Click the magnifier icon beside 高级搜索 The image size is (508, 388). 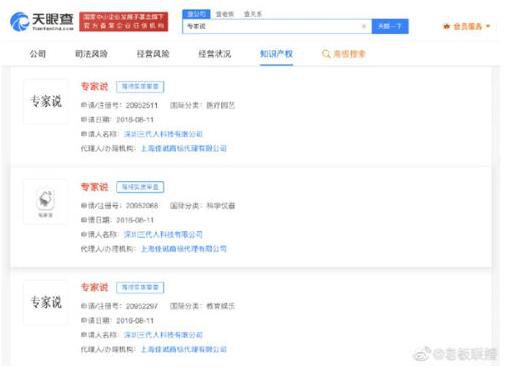pyautogui.click(x=326, y=54)
